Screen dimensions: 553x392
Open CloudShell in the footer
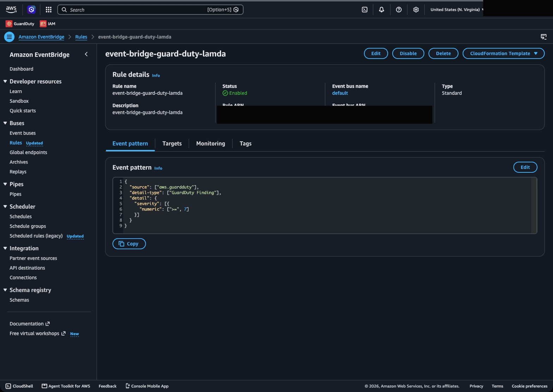[19, 386]
